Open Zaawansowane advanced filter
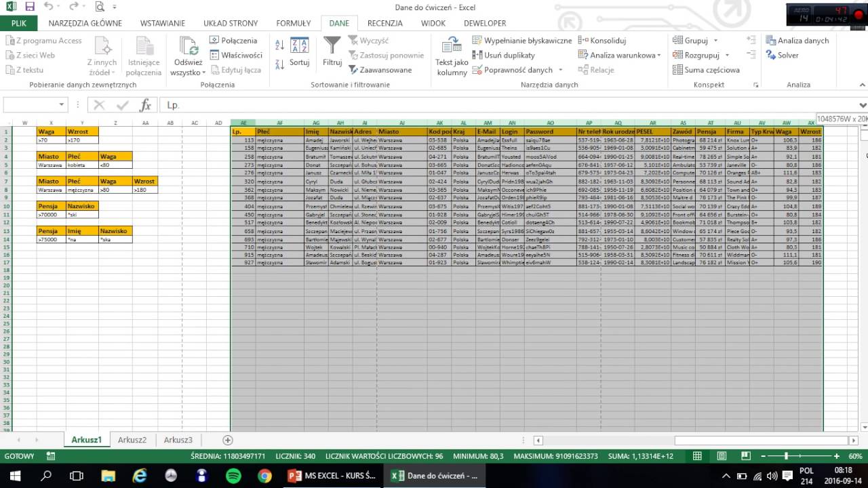Screen dimensions: 868x488 coord(380,70)
